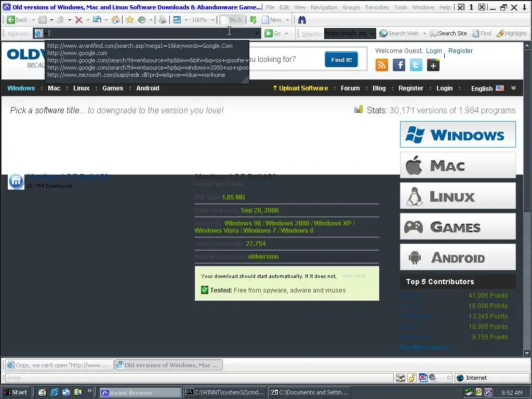Go to the Home page icon
Screen dimensions: 532x399
[116, 20]
